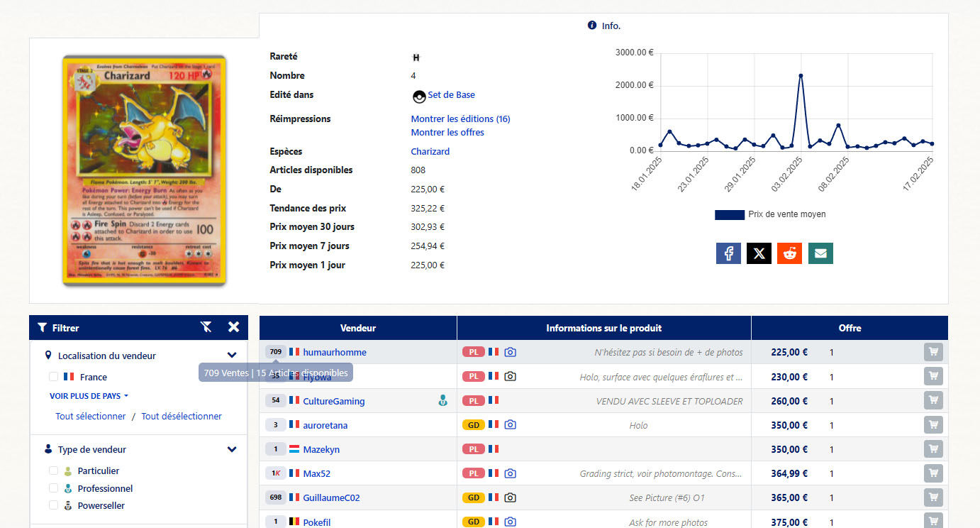This screenshot has height=528, width=980.
Task: Enable the Particulier seller type checkbox
Action: click(54, 471)
